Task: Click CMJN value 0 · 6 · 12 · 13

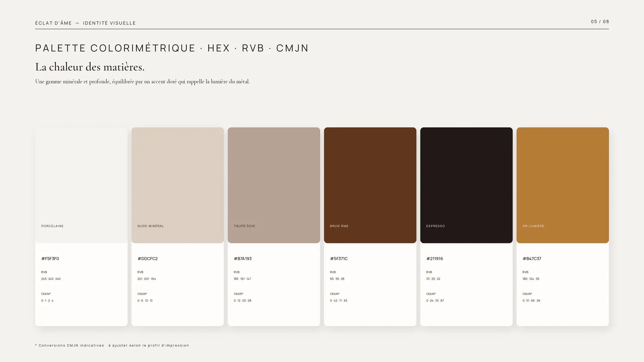Action: [x=145, y=301]
